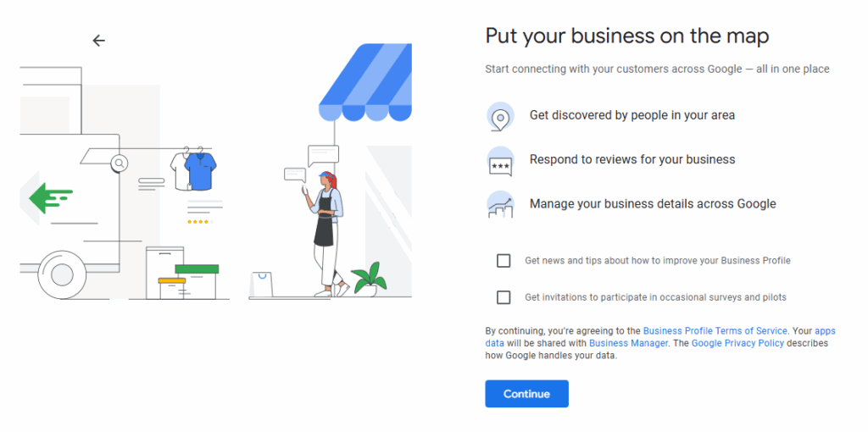Open the Business Manager link
This screenshot has width=868, height=432.
pyautogui.click(x=628, y=343)
